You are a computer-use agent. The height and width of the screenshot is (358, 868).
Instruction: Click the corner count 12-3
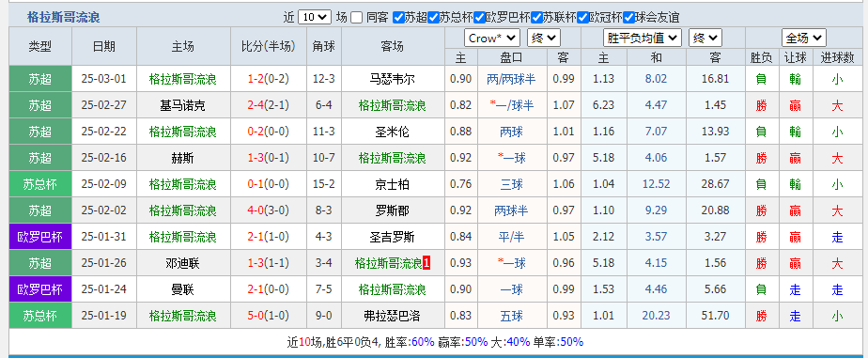click(324, 79)
